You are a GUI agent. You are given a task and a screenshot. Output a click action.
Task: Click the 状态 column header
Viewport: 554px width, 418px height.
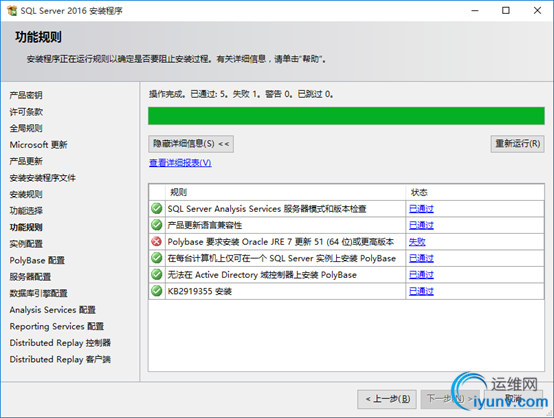[475, 192]
